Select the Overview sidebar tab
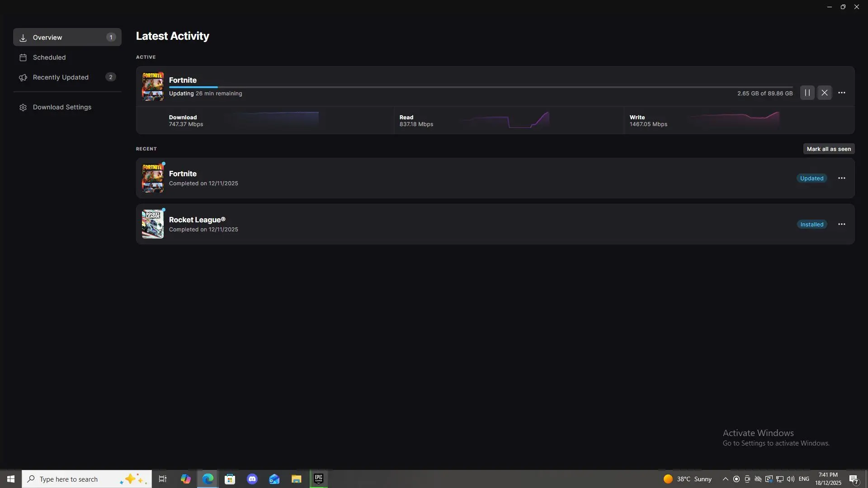Image resolution: width=868 pixels, height=488 pixels. point(67,37)
